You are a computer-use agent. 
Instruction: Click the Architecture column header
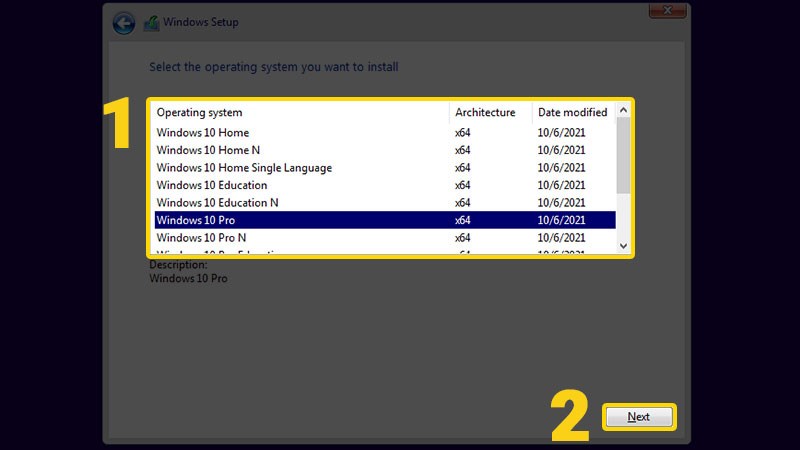(x=490, y=112)
